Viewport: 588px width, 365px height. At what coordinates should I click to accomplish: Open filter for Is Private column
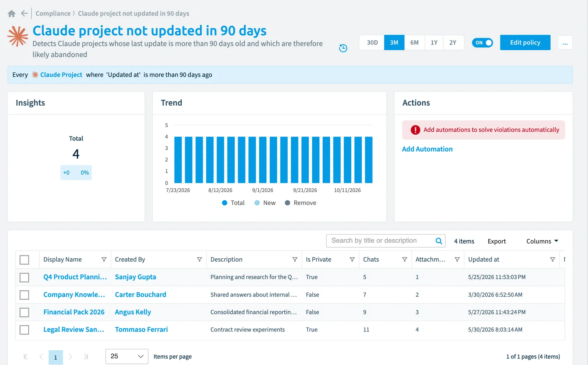(x=352, y=259)
